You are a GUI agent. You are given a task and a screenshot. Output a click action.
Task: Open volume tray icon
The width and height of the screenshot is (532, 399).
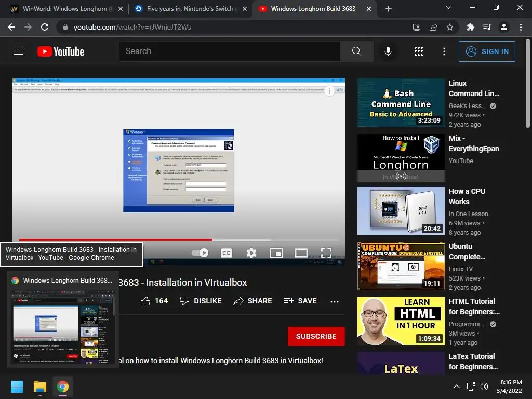point(484,387)
